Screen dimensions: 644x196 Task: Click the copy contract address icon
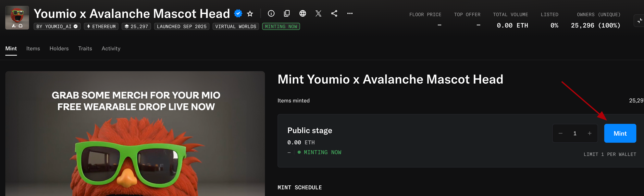click(x=287, y=14)
